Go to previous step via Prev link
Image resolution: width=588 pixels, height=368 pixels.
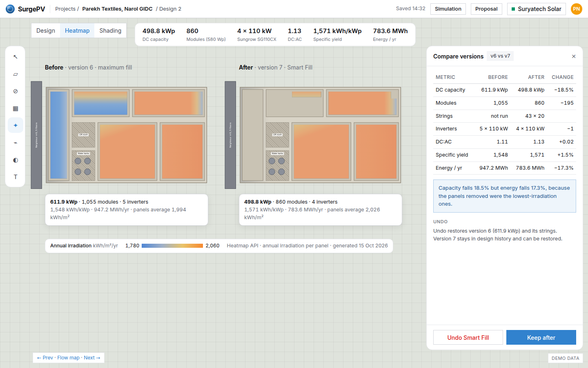pyautogui.click(x=45, y=358)
